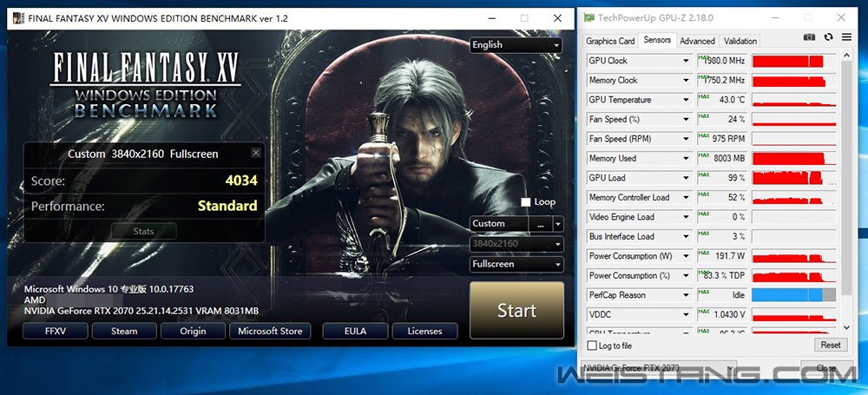This screenshot has height=395, width=868.
Task: Click the GPU-Z sensors vertical scrollbar
Action: coord(845,177)
